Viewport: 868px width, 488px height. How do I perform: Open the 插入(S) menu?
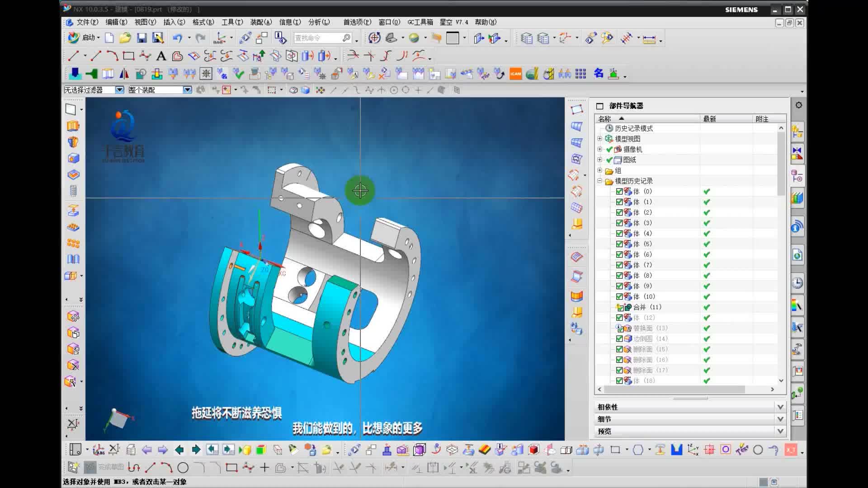click(x=174, y=22)
